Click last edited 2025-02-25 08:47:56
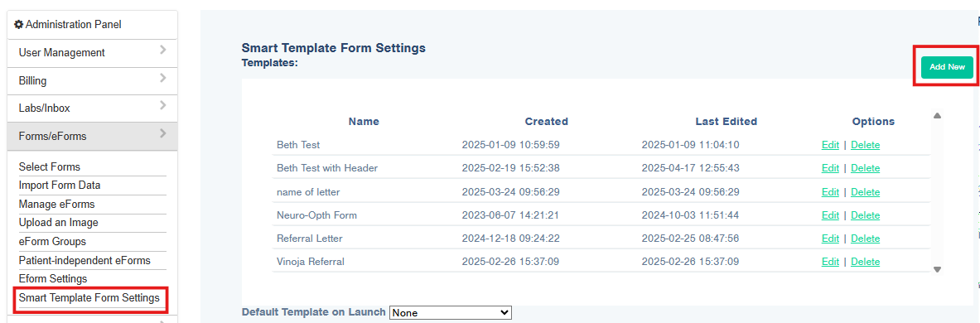This screenshot has height=323, width=980. point(691,239)
